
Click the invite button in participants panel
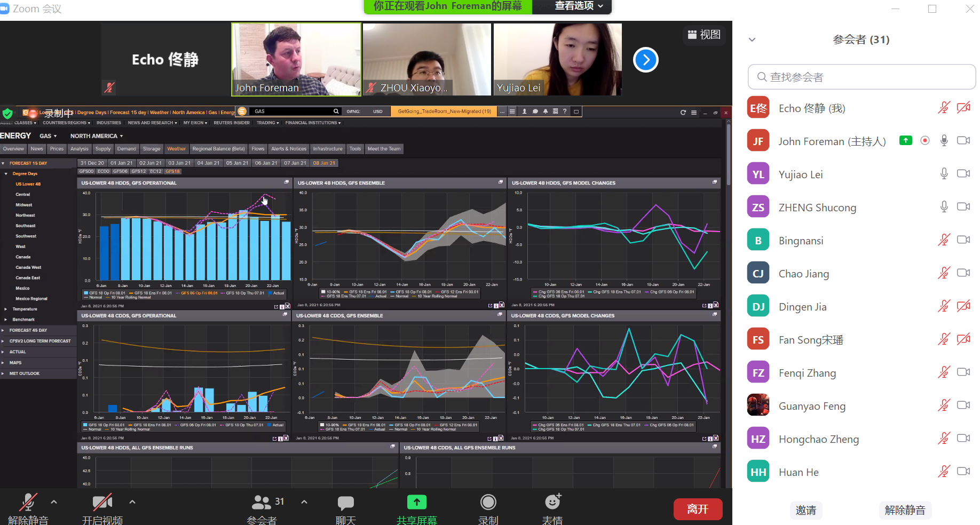point(805,510)
